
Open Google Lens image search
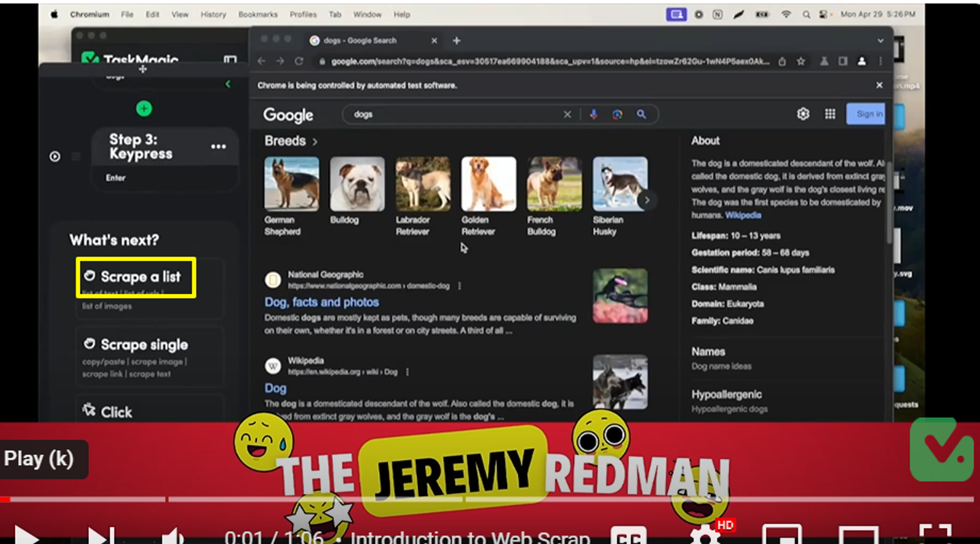pos(617,115)
